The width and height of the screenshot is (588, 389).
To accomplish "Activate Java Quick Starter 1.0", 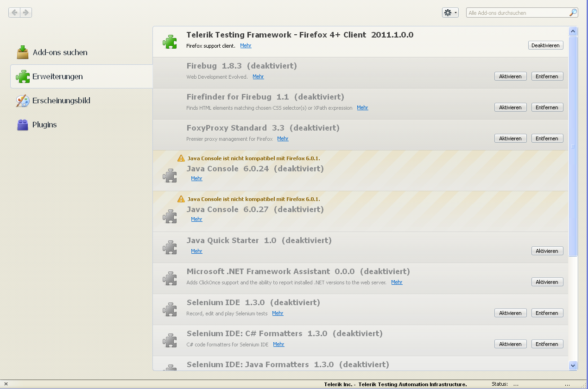I will pyautogui.click(x=547, y=251).
